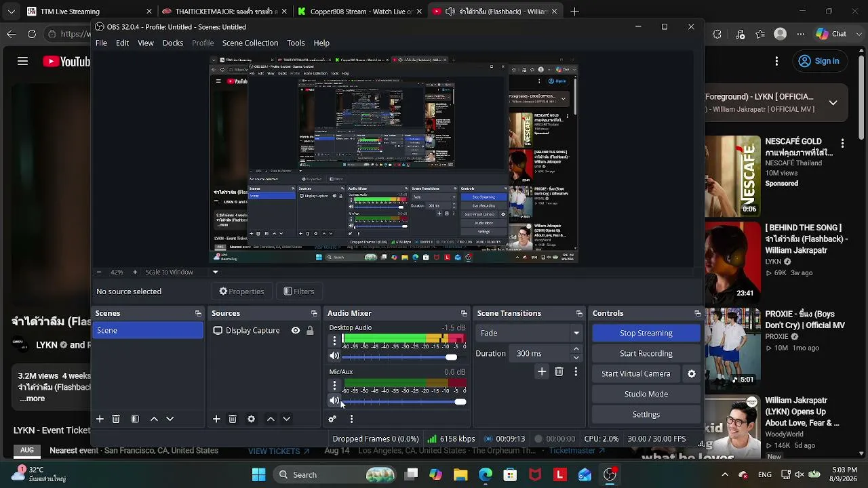This screenshot has height=488, width=868.
Task: Mute Desktop Audio speaker icon
Action: coord(334,357)
